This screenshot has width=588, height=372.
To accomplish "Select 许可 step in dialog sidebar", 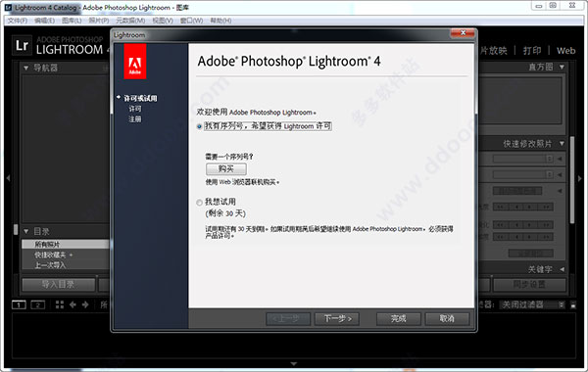I will pyautogui.click(x=135, y=109).
